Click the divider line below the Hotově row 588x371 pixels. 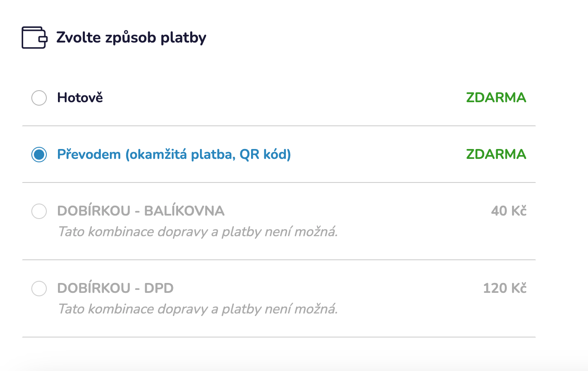pyautogui.click(x=279, y=126)
